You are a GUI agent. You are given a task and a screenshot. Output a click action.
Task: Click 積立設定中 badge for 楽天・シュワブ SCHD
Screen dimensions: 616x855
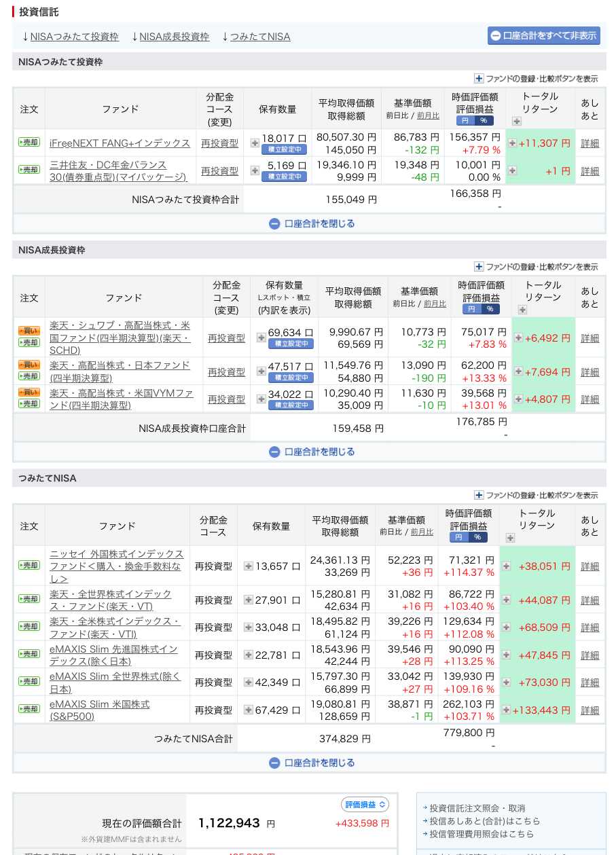(291, 344)
